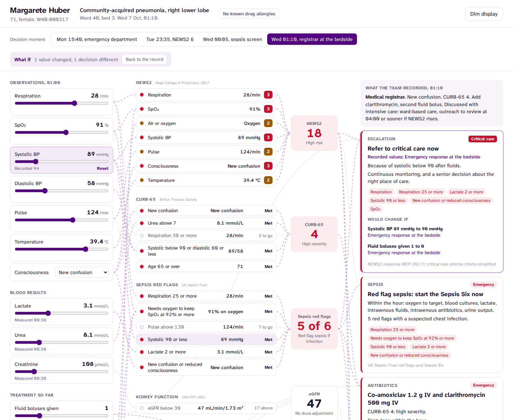Adjust the Lactate slider handle
Image resolution: width=513 pixels, height=420 pixels.
[48, 313]
